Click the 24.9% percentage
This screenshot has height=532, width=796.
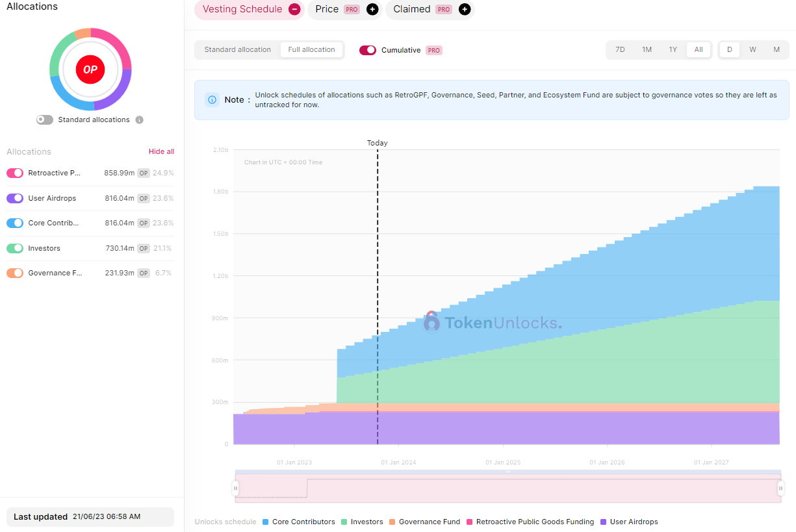coord(163,173)
